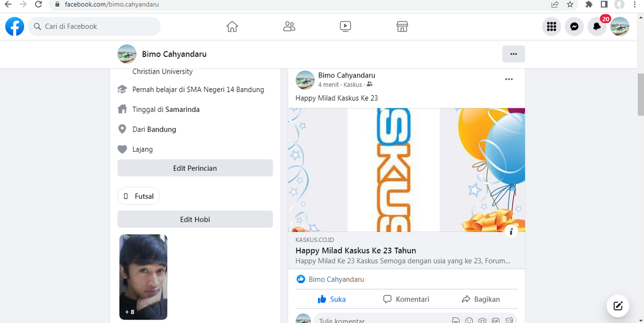Open the Home feed icon
The image size is (644, 323).
coord(232,27)
